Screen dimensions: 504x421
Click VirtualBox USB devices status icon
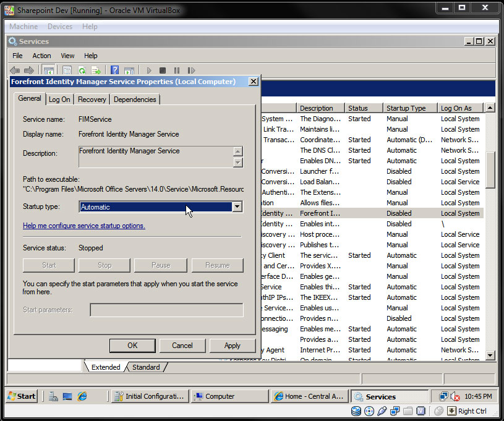(x=382, y=410)
